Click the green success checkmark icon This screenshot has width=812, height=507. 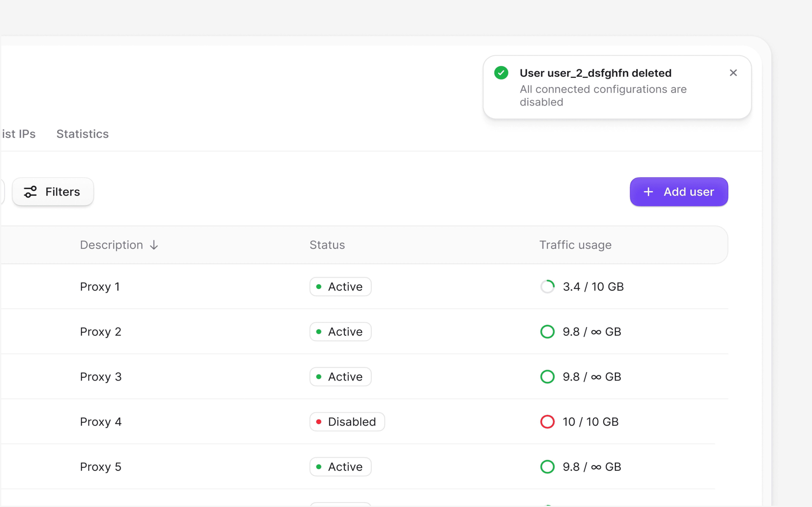pyautogui.click(x=501, y=73)
